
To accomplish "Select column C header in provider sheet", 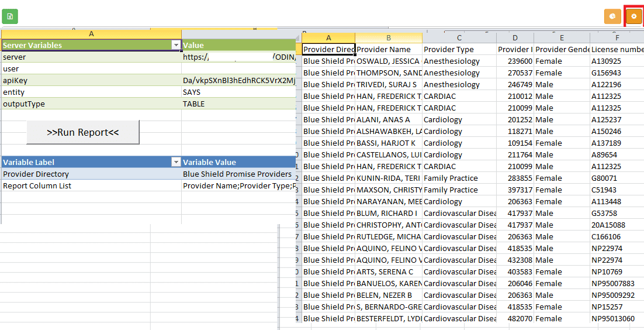I will [x=459, y=38].
